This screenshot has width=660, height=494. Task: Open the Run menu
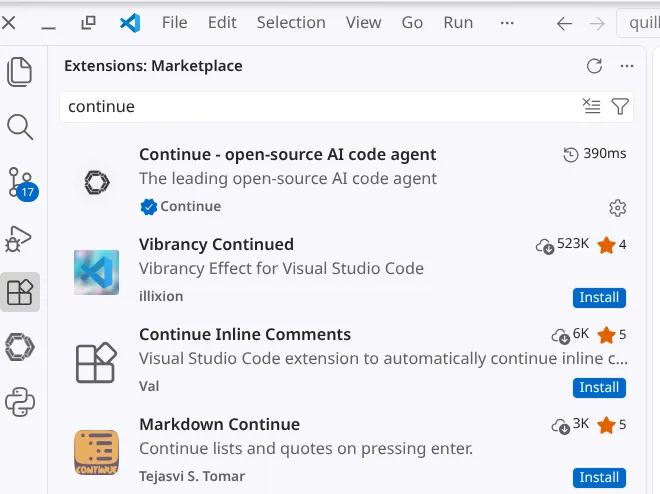pyautogui.click(x=458, y=23)
